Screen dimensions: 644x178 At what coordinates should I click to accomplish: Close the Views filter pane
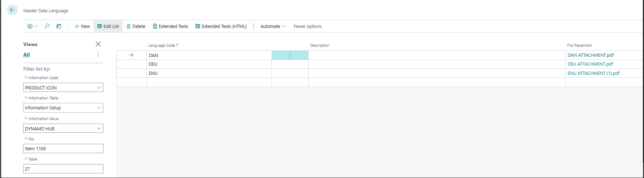98,44
